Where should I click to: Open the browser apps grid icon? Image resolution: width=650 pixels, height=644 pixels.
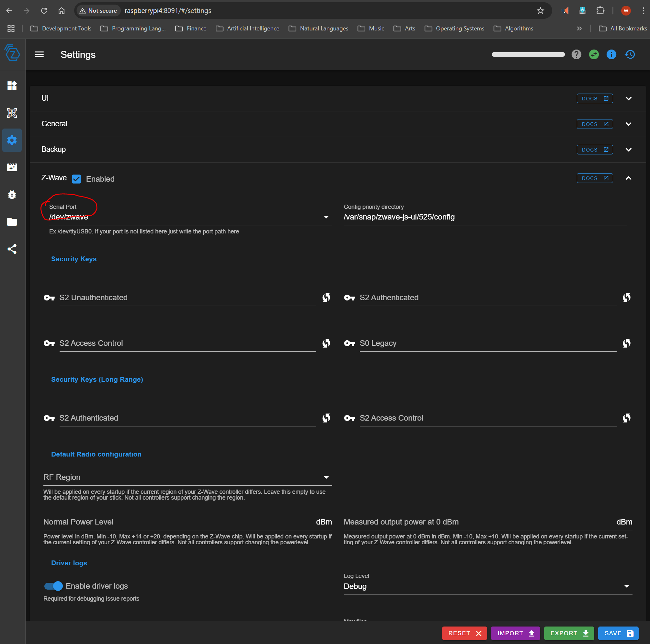tap(11, 28)
